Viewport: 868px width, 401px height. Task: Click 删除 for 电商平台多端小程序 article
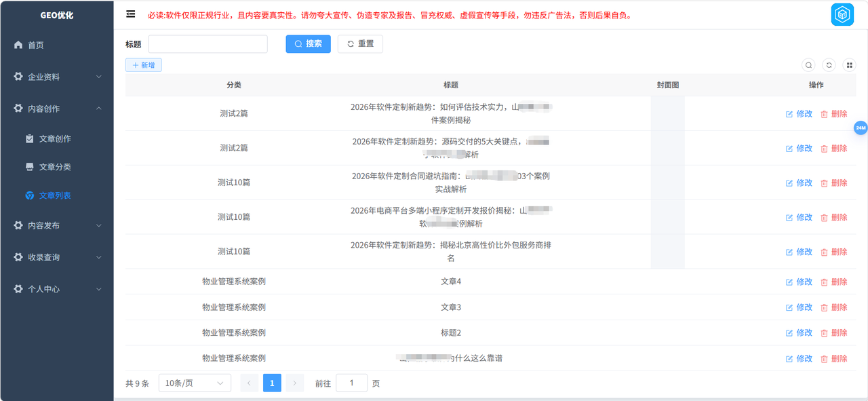coord(834,218)
